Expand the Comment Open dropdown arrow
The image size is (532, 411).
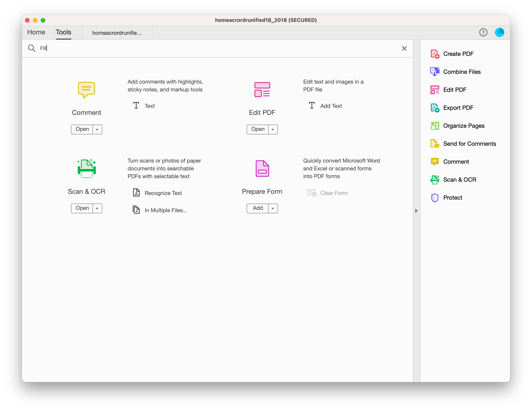(97, 130)
